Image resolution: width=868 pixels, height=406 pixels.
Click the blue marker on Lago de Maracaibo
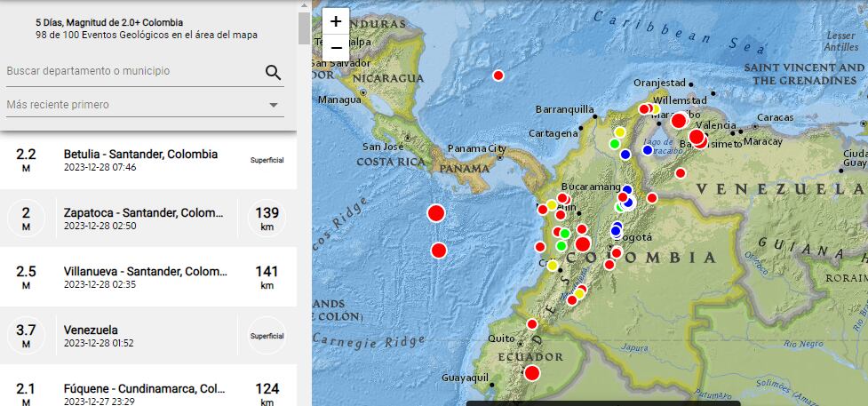pyautogui.click(x=647, y=150)
